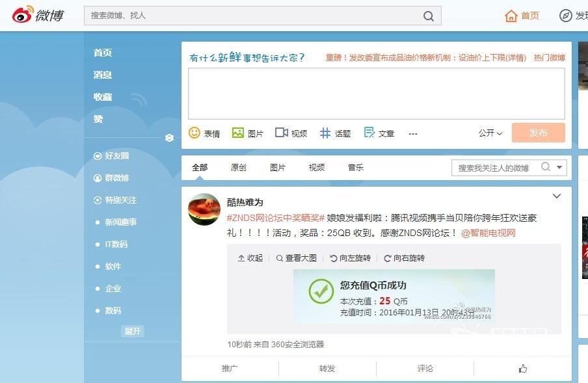Switch to 视频 feed tab
This screenshot has width=588, height=383.
(x=317, y=168)
